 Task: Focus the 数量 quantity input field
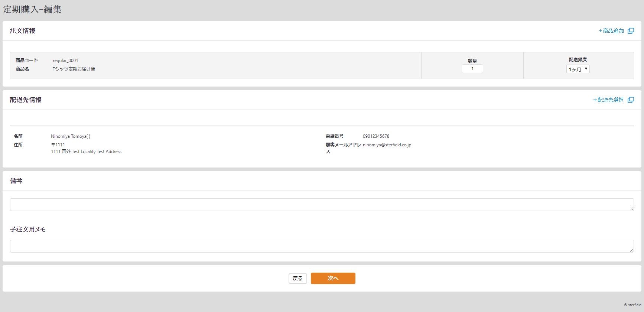pos(472,69)
